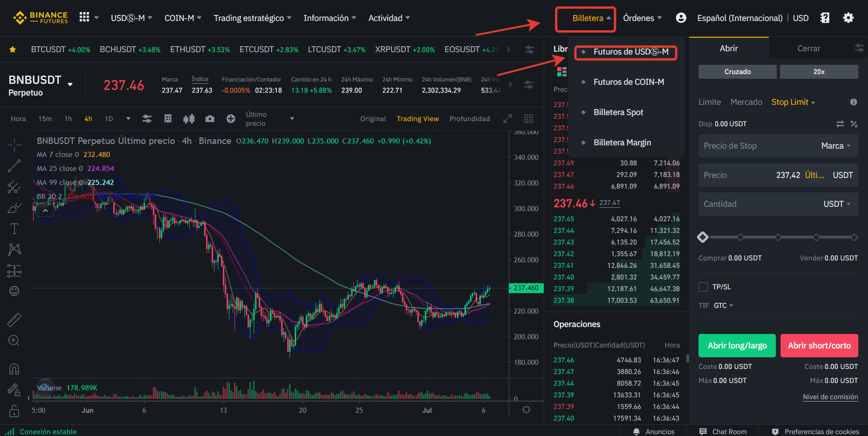Viewport: 868px width, 436px height.
Task: Open the calculator icon in chart toolbar
Action: (168, 119)
